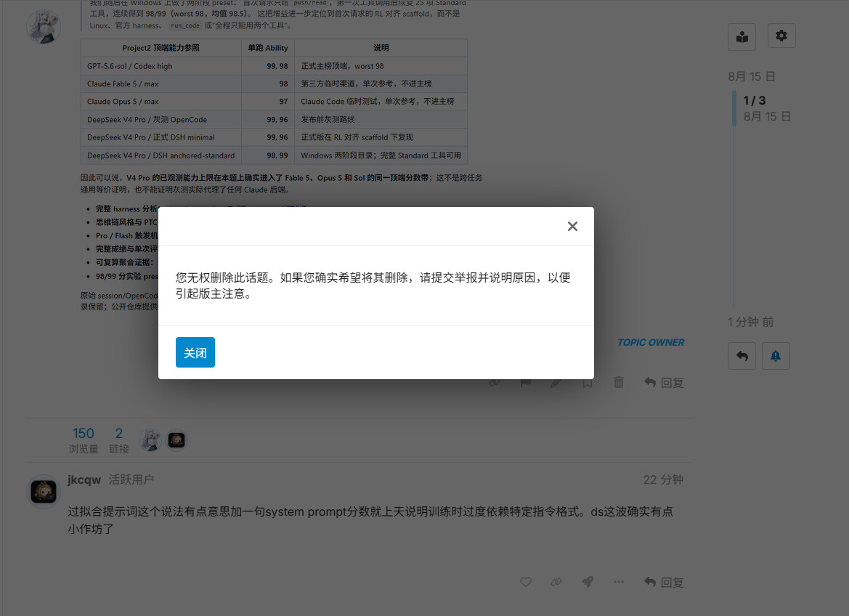Click the 说明 column header

[381, 48]
